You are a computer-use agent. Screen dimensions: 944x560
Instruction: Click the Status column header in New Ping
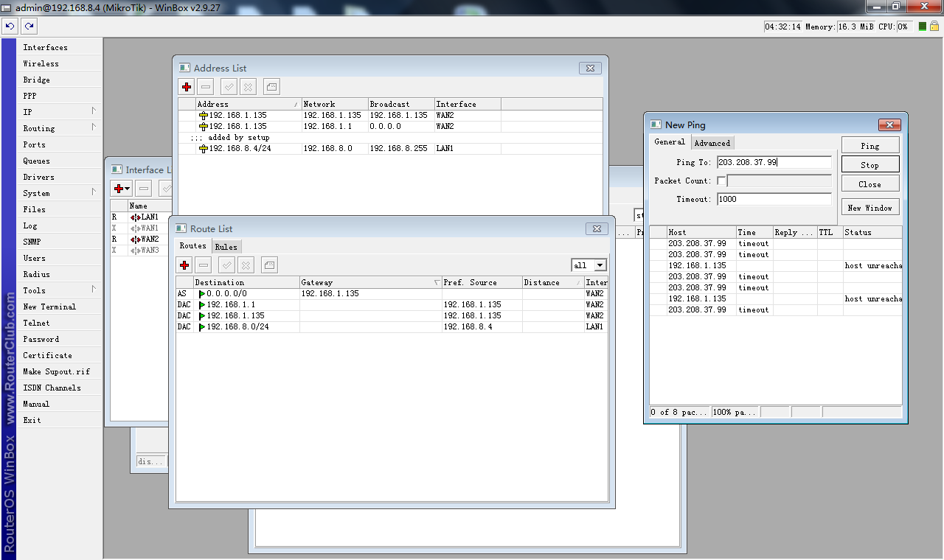(x=872, y=232)
